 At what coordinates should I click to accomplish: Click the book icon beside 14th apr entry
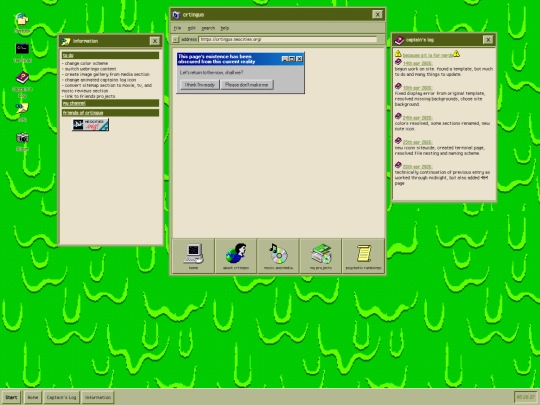point(398,62)
